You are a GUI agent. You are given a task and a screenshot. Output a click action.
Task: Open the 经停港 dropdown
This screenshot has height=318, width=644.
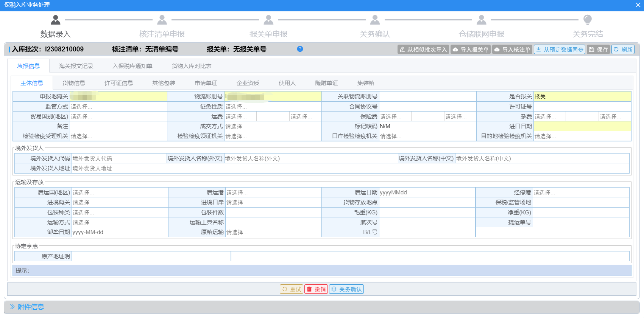coord(581,192)
